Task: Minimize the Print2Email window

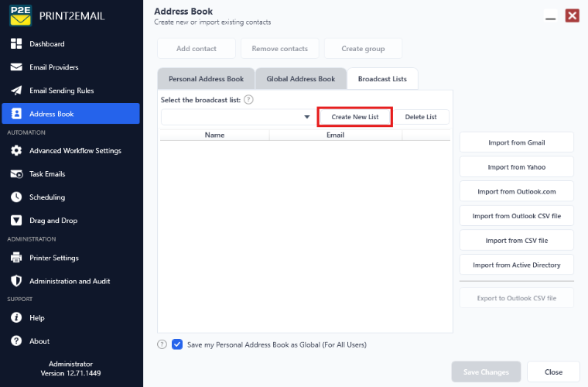Action: [551, 17]
